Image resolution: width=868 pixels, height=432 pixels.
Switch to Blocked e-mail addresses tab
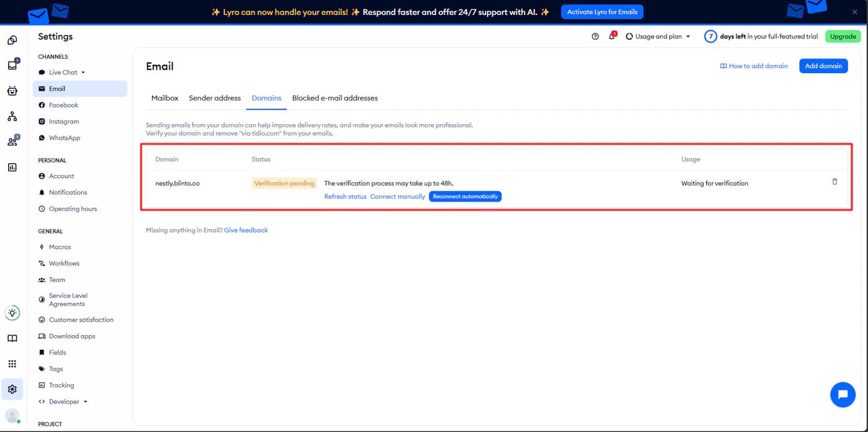click(x=335, y=98)
